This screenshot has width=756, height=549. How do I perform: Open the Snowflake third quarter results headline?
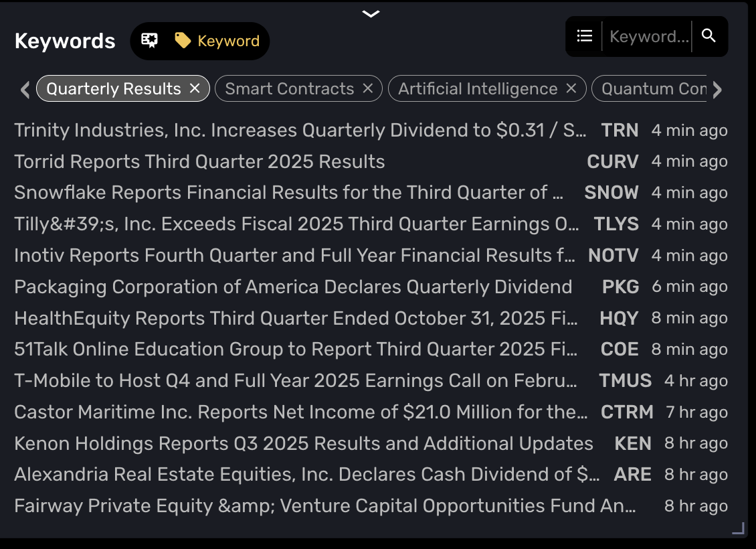[x=289, y=193]
